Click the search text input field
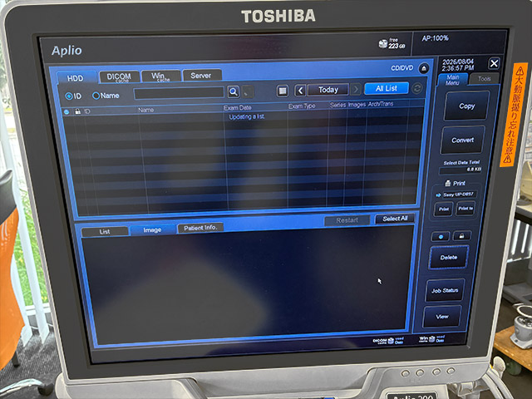Screen dimensions: 532x399 pyautogui.click(x=179, y=92)
